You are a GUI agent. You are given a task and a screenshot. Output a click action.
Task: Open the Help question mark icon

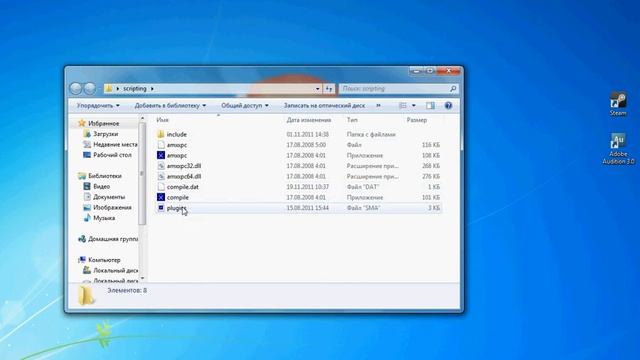(x=448, y=106)
